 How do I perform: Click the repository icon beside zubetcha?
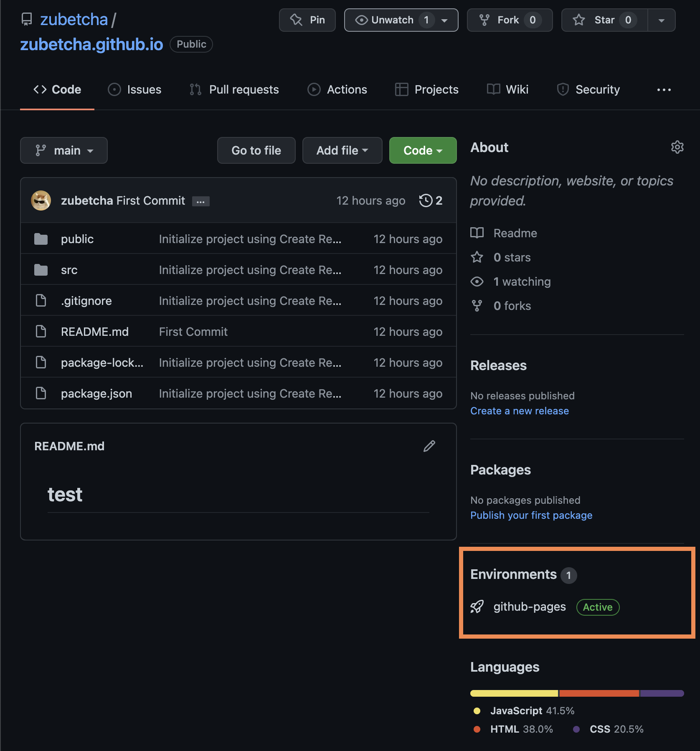point(27,19)
